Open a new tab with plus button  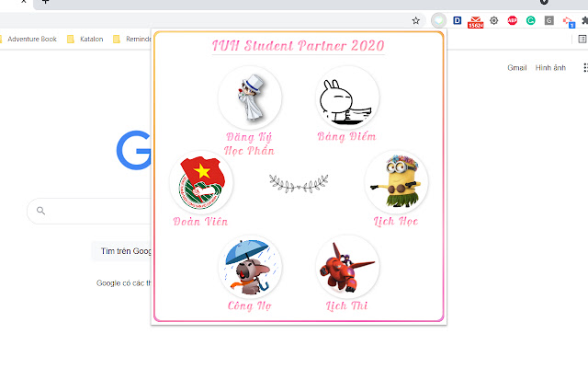[x=45, y=2]
